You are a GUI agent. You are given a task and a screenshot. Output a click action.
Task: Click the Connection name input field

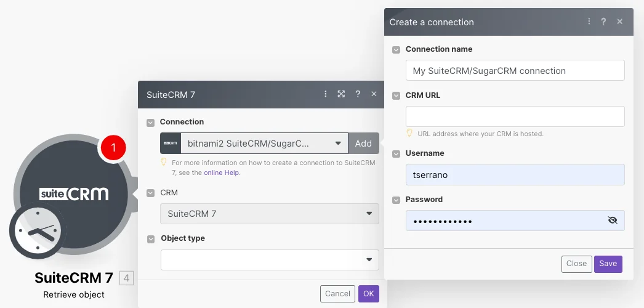click(515, 70)
